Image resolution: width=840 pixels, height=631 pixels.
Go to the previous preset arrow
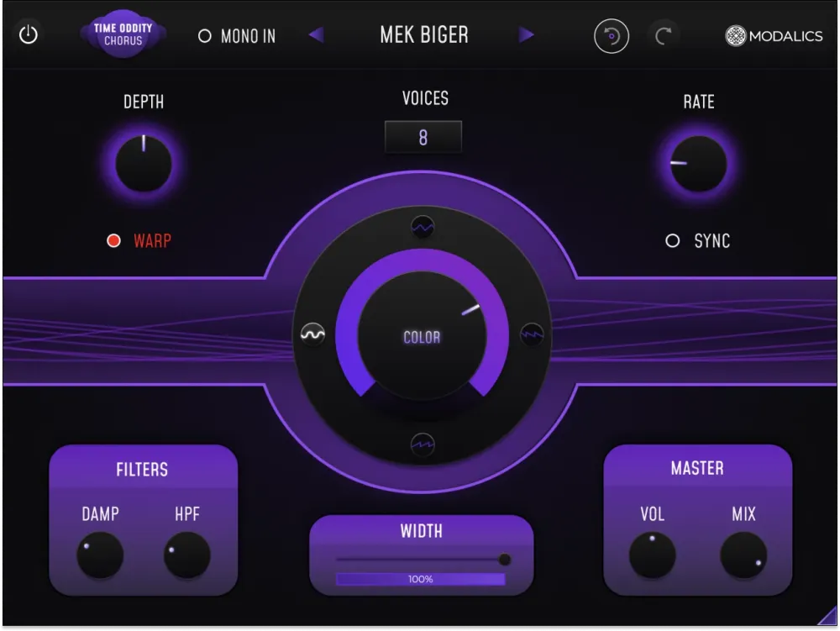point(316,34)
